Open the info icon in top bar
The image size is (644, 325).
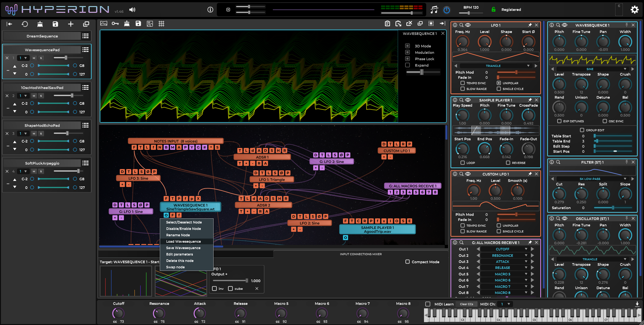coord(210,10)
